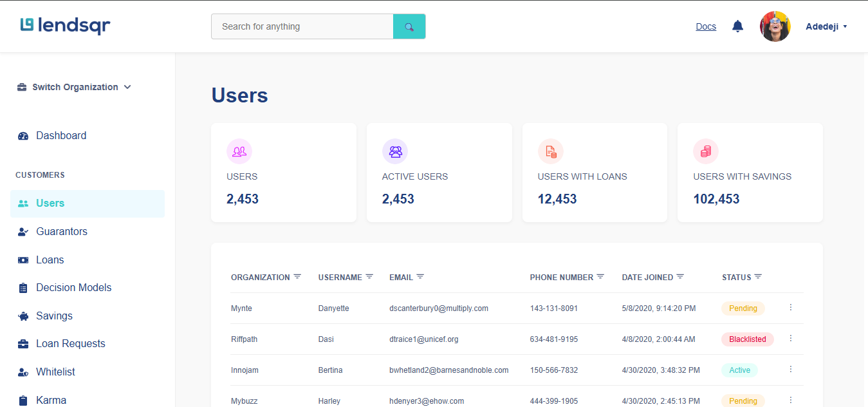Click the USERS WITH LOANS card icon
The image size is (868, 407).
551,152
